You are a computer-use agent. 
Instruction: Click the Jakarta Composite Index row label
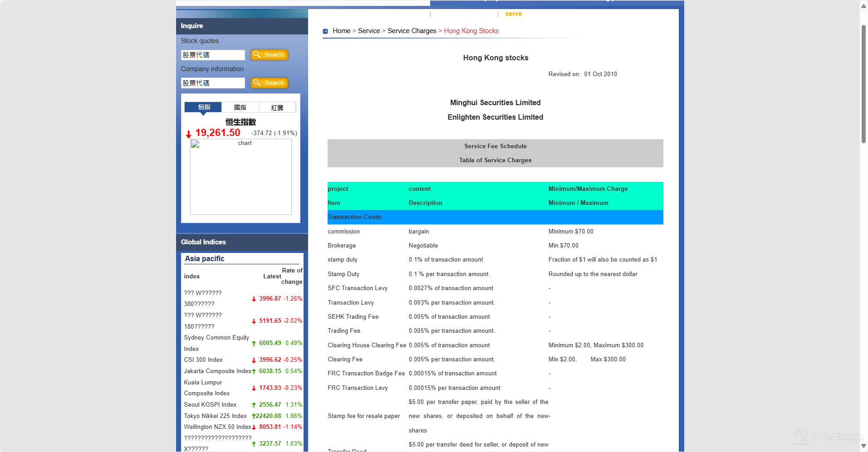tap(217, 371)
